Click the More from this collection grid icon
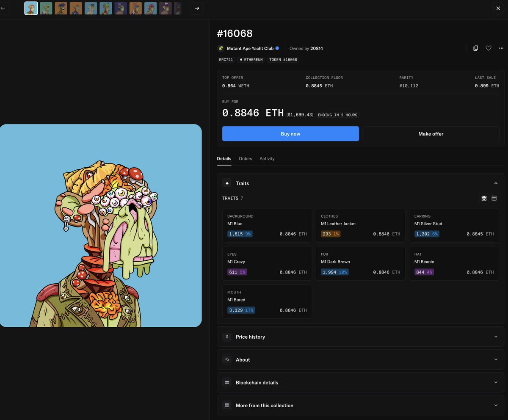 pos(227,405)
